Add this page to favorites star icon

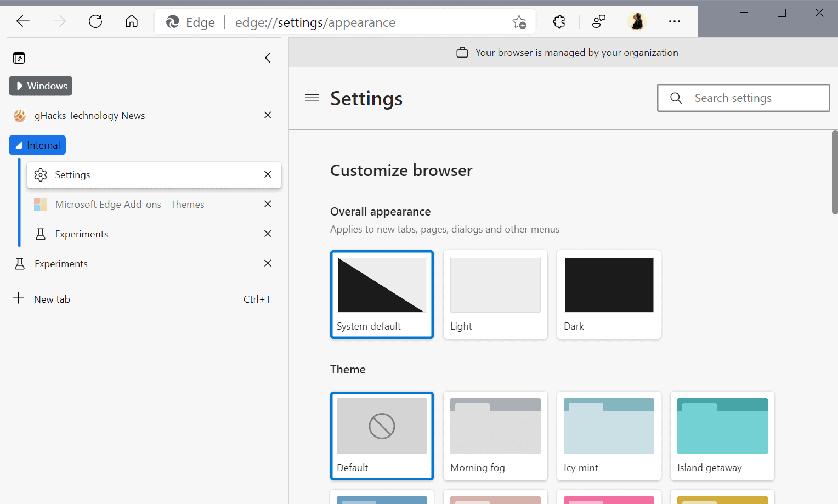click(519, 22)
